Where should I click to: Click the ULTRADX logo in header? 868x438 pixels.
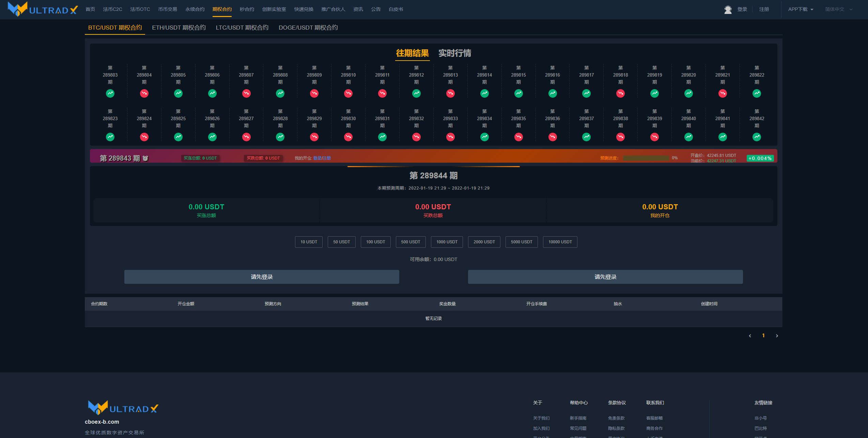point(43,9)
